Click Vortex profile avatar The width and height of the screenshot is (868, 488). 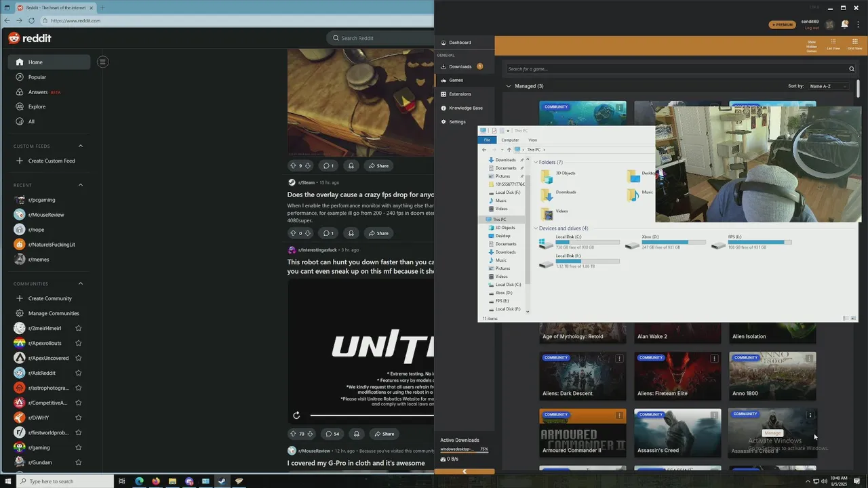(x=829, y=25)
